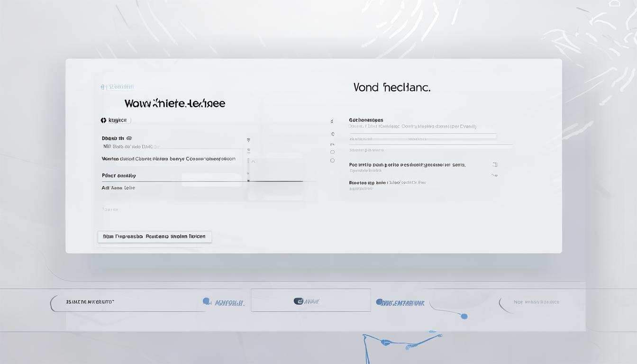Select the upper of two stacked radio circles
Image resolution: width=637 pixels, height=364 pixels.
tap(332, 152)
